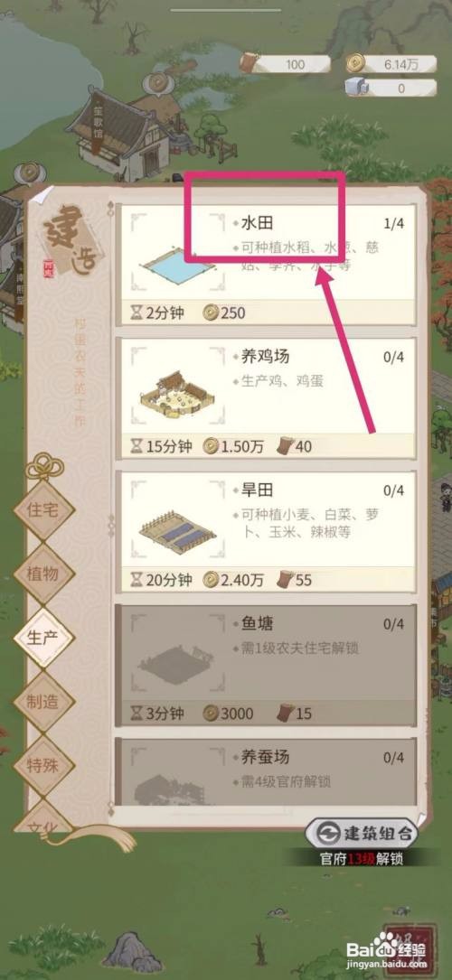Switch to the 植物 category tab

click(43, 574)
